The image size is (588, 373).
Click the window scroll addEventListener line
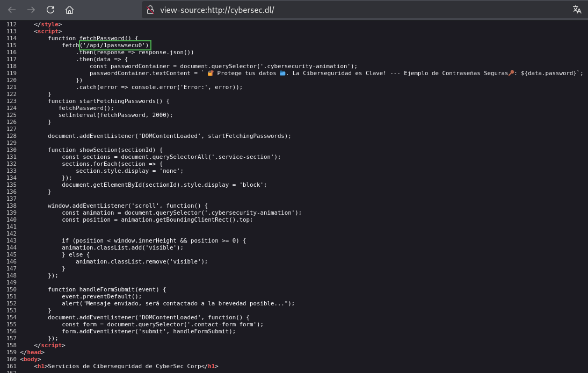[x=128, y=206]
